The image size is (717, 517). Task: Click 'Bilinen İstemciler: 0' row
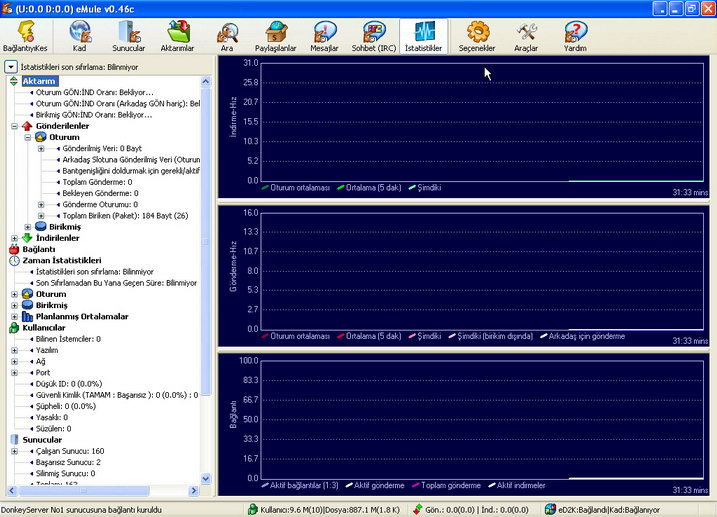coord(68,339)
